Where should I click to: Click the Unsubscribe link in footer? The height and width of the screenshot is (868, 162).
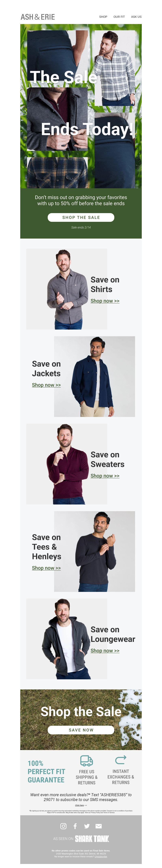[x=101, y=856]
